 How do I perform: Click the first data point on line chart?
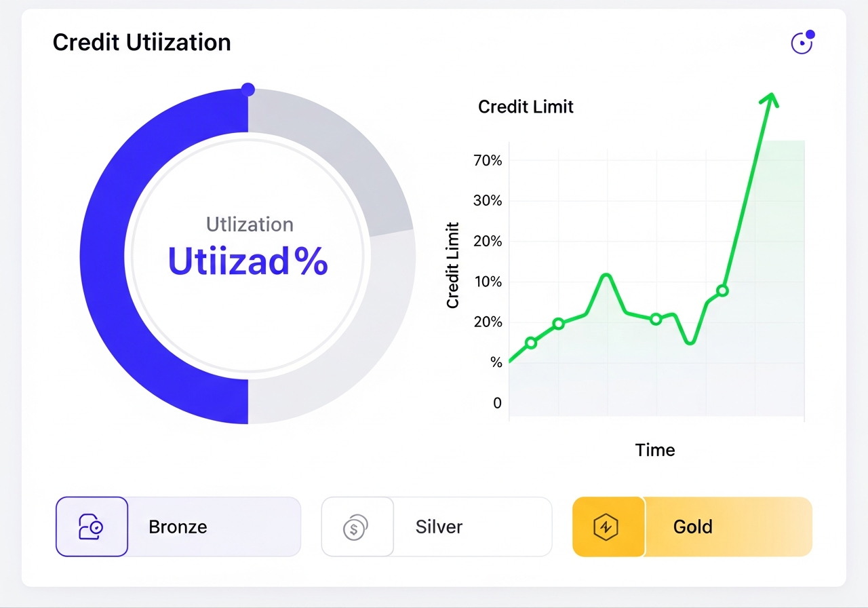531,343
